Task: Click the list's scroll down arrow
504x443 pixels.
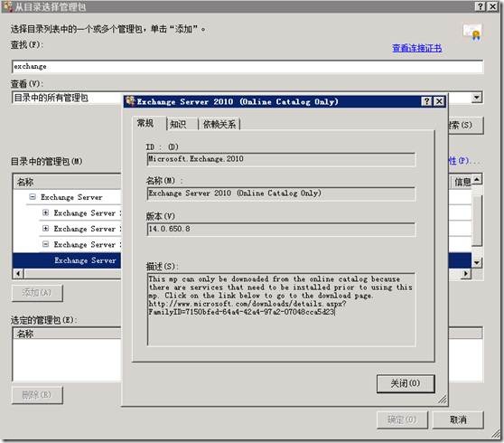Action: [x=477, y=262]
